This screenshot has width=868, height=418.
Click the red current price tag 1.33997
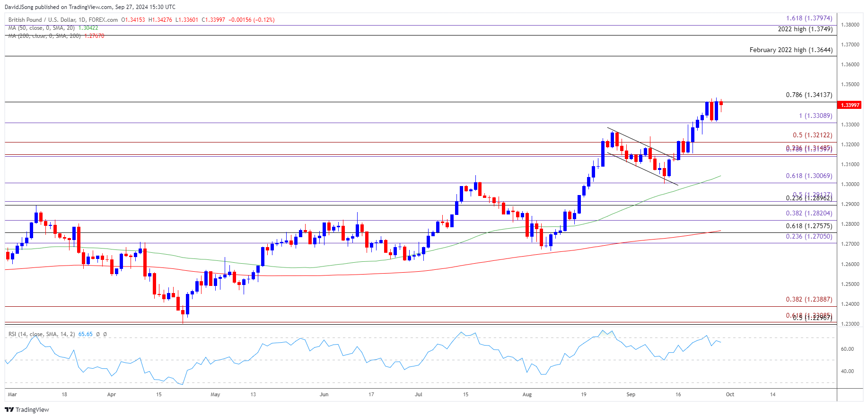[x=849, y=105]
